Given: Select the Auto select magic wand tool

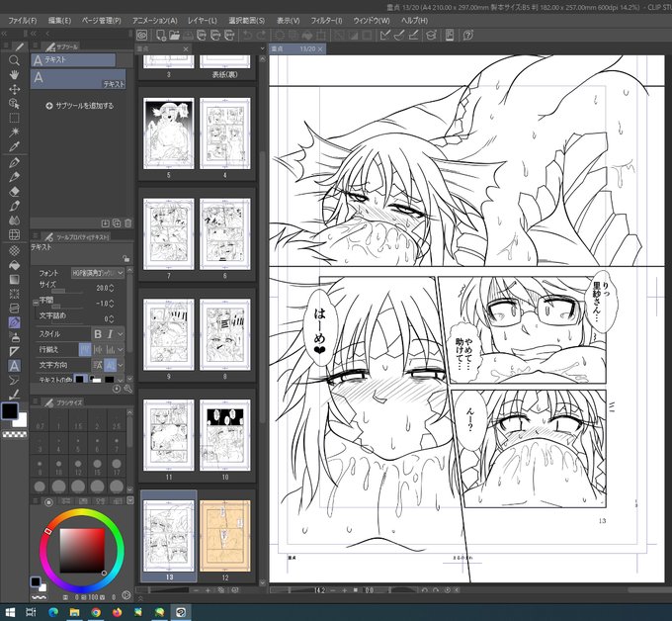Looking at the screenshot, I should (x=14, y=133).
